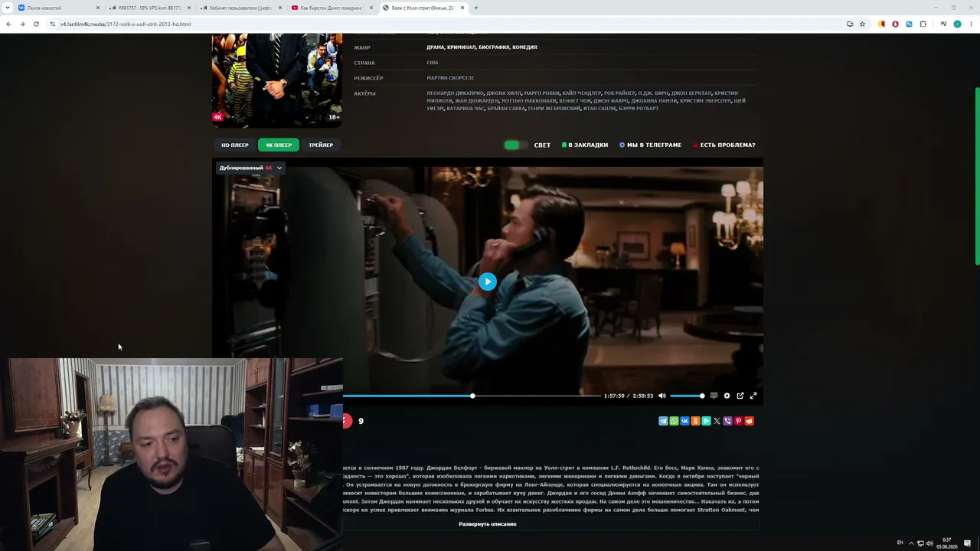Share the movie on VK
Image resolution: width=980 pixels, height=551 pixels.
coord(684,421)
